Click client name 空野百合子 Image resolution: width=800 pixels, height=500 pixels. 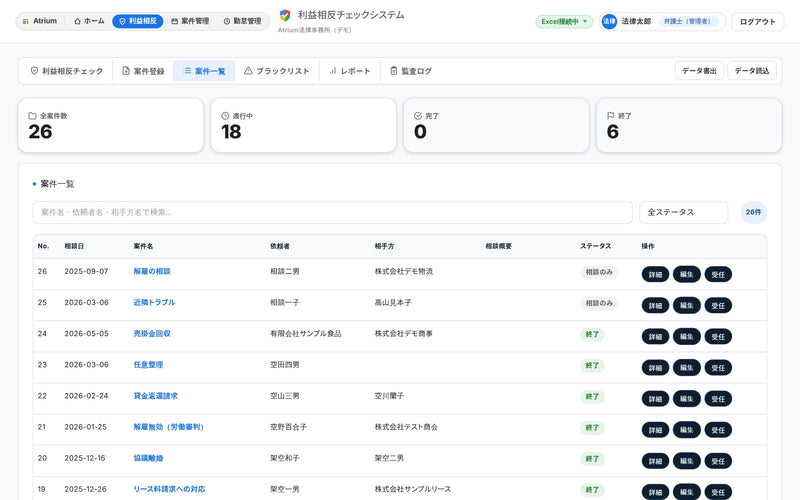point(288,427)
